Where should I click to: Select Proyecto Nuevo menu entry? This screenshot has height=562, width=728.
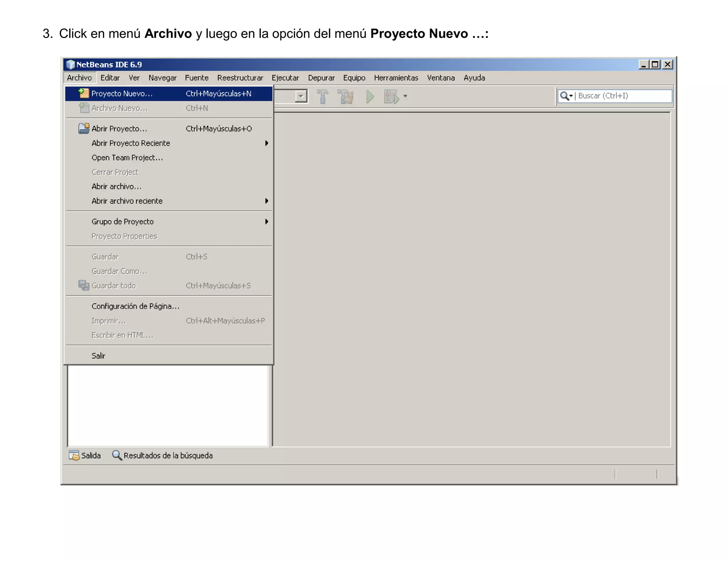[x=122, y=94]
